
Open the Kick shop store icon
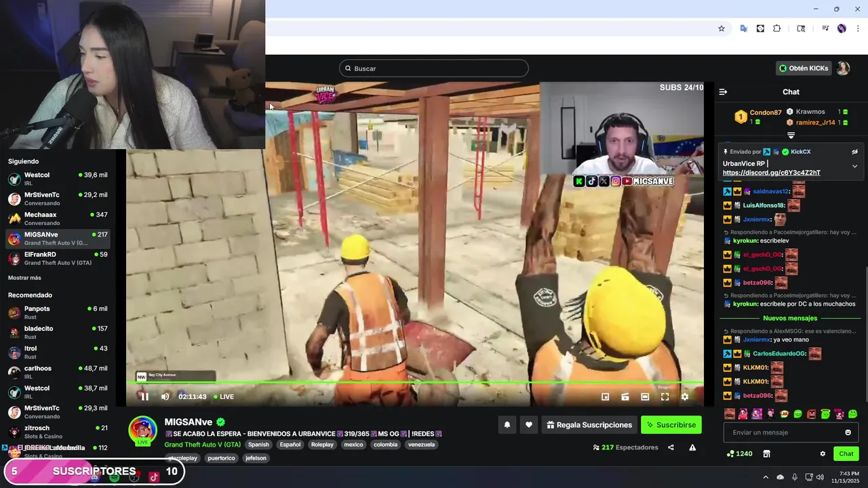[x=767, y=454]
